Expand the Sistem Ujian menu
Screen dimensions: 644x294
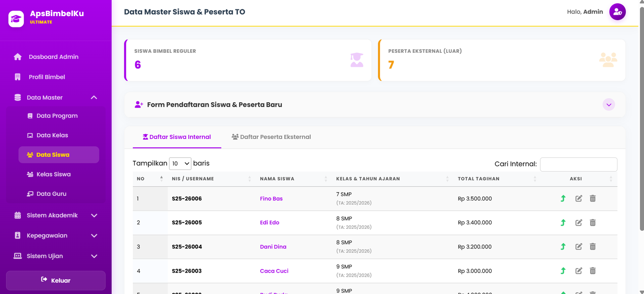(x=56, y=256)
